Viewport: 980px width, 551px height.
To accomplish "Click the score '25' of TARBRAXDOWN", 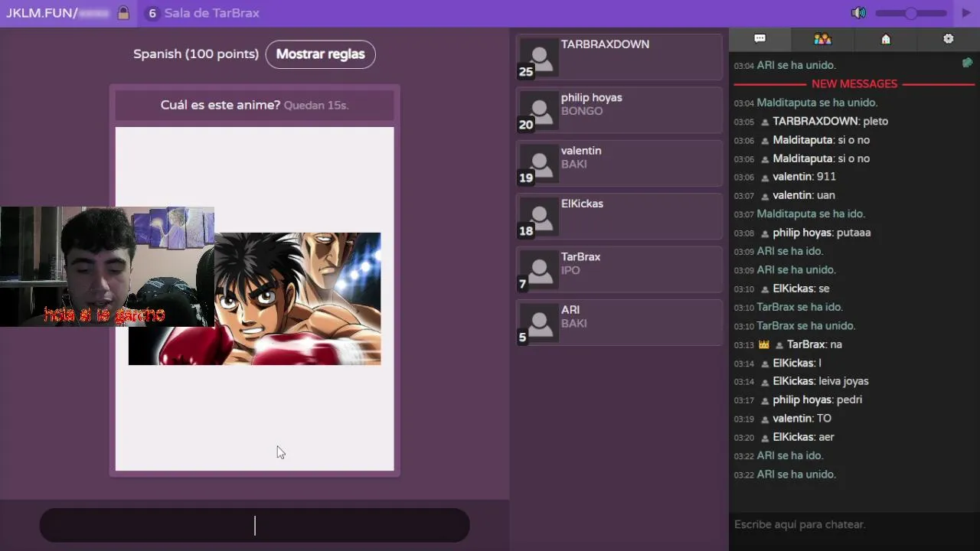I will [x=526, y=72].
